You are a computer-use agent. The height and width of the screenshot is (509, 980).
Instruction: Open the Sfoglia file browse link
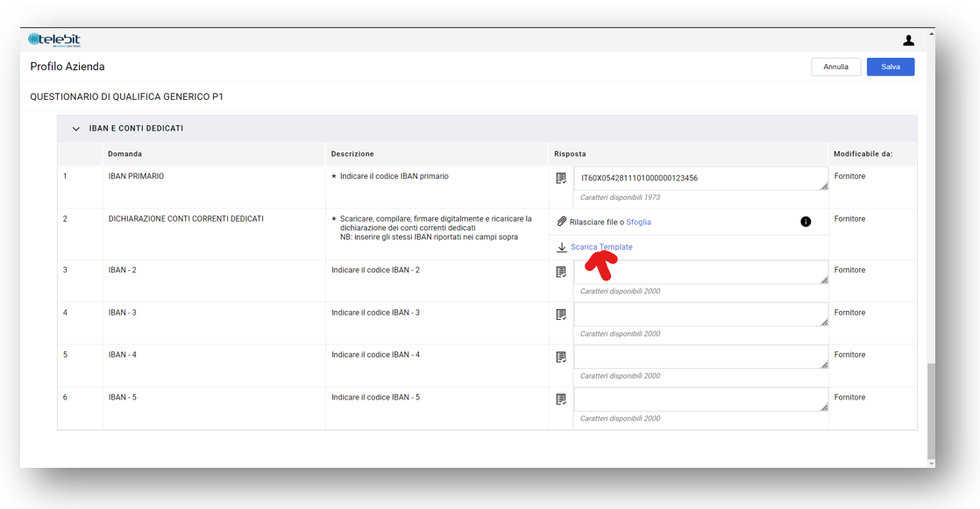(638, 223)
